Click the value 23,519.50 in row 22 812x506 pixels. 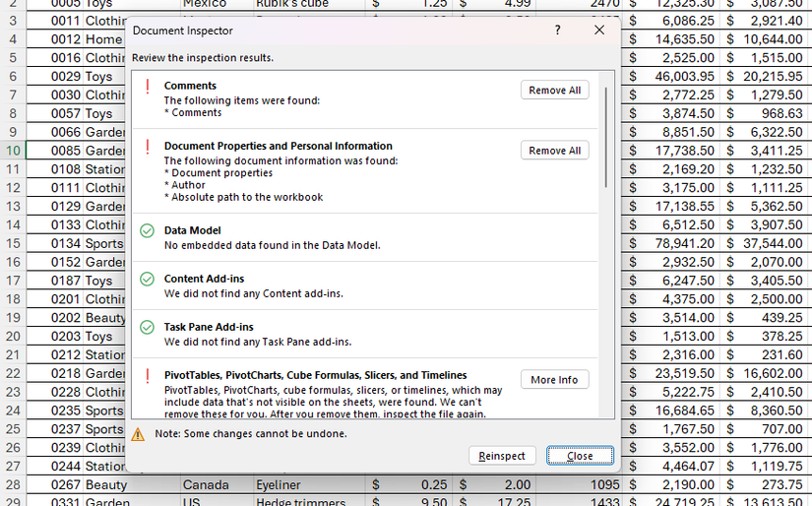point(684,373)
